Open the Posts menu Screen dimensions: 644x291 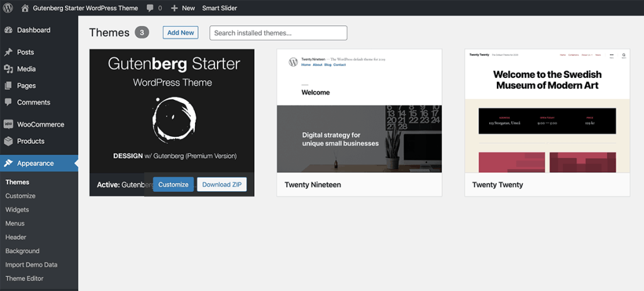tap(25, 52)
